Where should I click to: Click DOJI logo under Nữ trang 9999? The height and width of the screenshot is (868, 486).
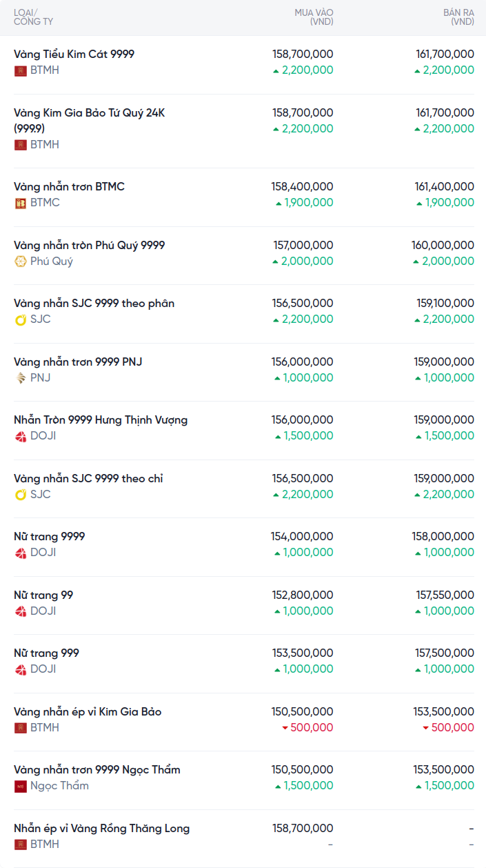pyautogui.click(x=21, y=553)
